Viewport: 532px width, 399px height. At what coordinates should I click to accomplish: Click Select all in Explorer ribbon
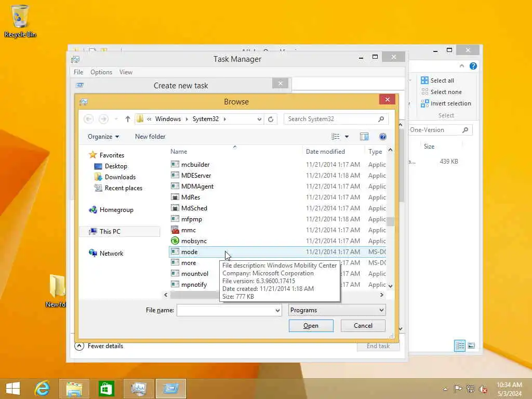pos(437,81)
